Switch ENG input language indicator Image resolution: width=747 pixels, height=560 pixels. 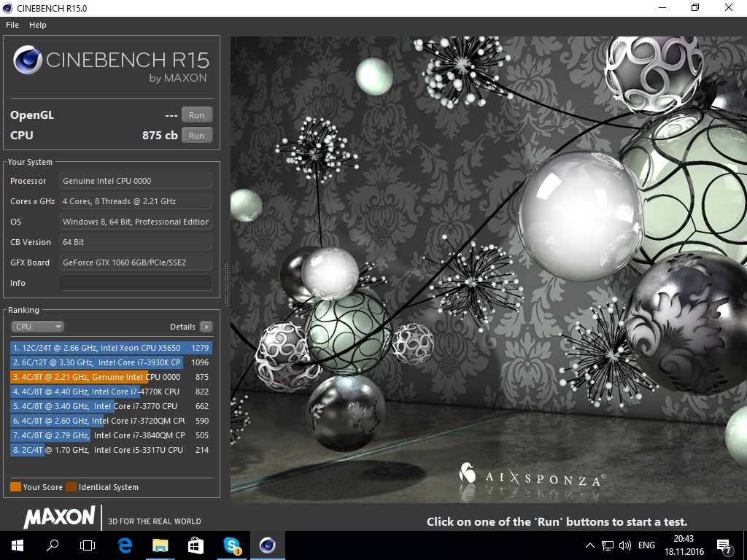coord(646,545)
